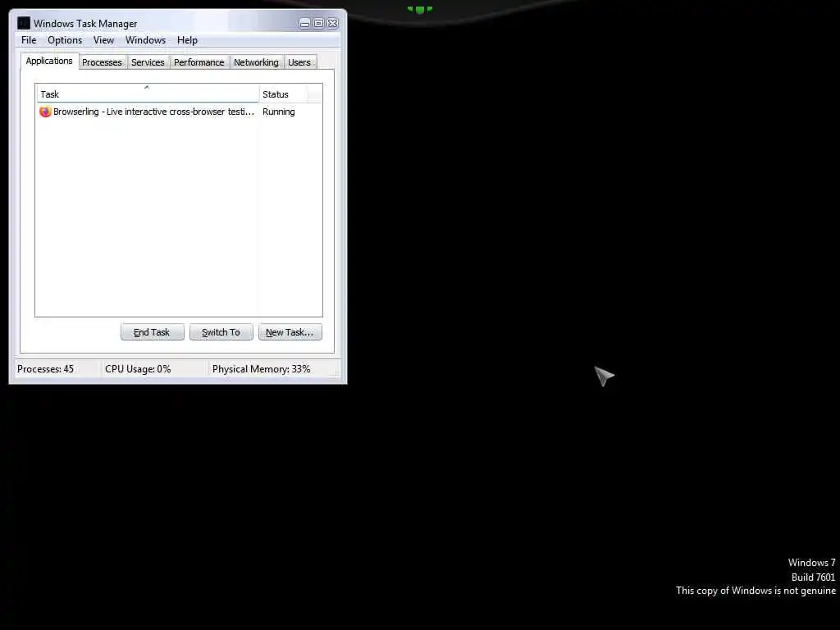Sort by the Status column header
This screenshot has width=840, height=630.
pos(283,94)
